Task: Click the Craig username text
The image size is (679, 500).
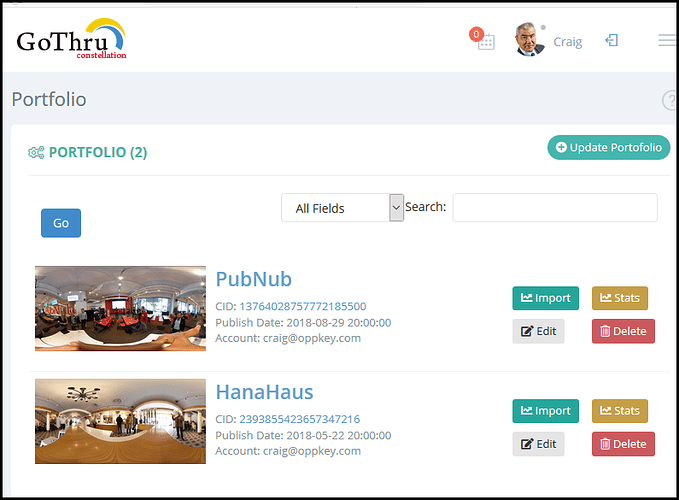Action: tap(567, 42)
